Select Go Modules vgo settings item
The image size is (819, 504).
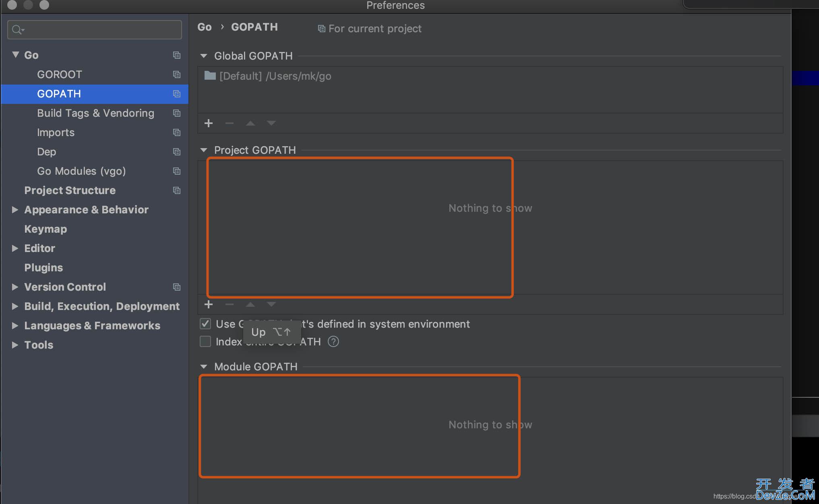coord(81,171)
